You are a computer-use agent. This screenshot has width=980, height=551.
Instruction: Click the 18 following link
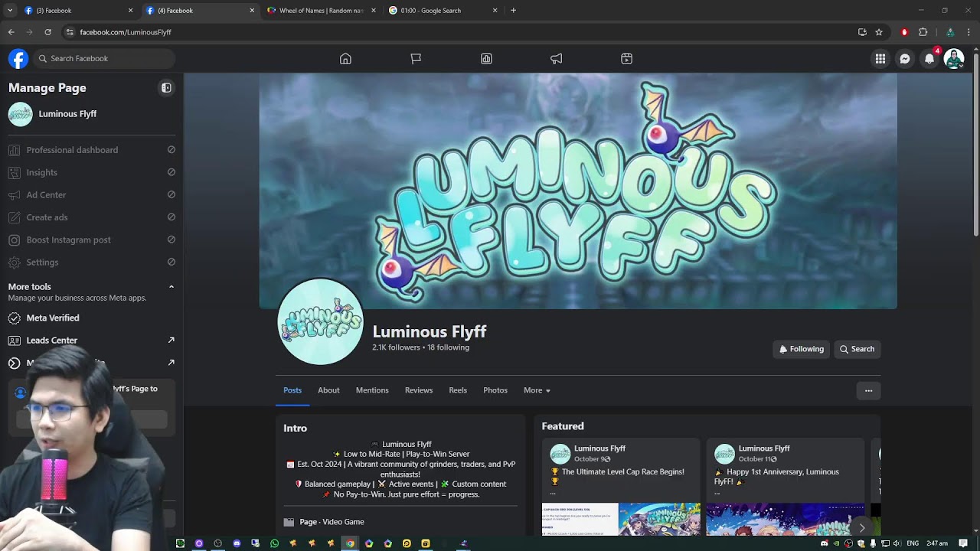point(448,347)
